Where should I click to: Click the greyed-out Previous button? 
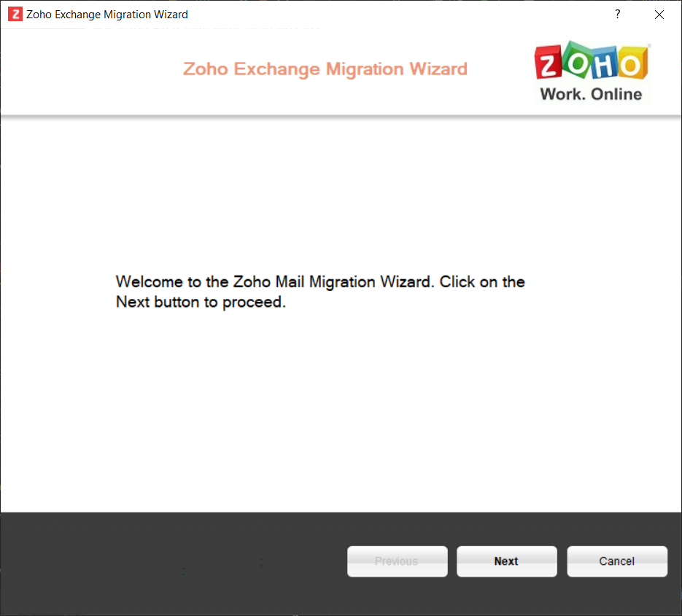pos(397,561)
